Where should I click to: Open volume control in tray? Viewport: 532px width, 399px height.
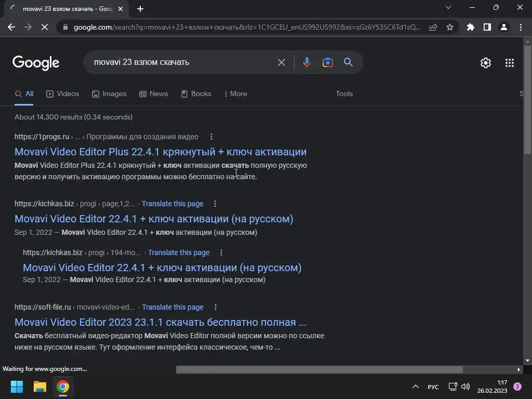point(465,387)
